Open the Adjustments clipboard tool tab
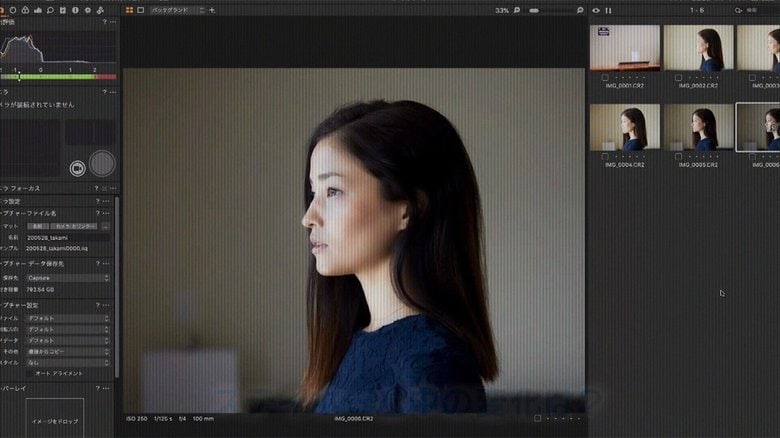Screen dimensions: 780x438 coord(63,10)
